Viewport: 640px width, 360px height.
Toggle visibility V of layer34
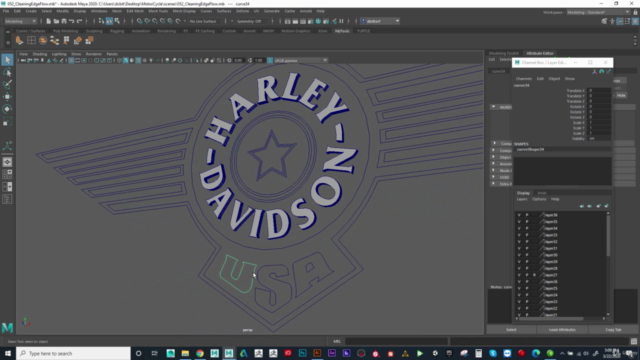[519, 228]
